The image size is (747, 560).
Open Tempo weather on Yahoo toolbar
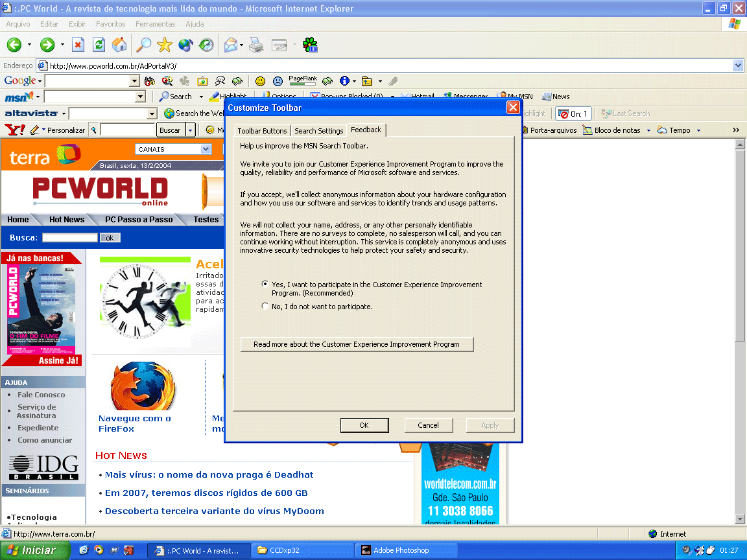click(674, 130)
